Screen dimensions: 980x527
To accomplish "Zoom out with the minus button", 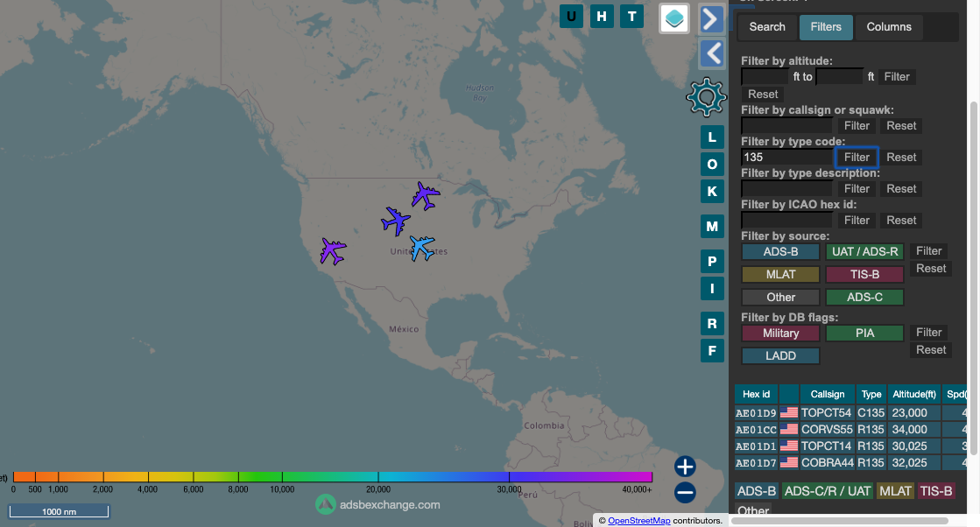I will [x=685, y=493].
